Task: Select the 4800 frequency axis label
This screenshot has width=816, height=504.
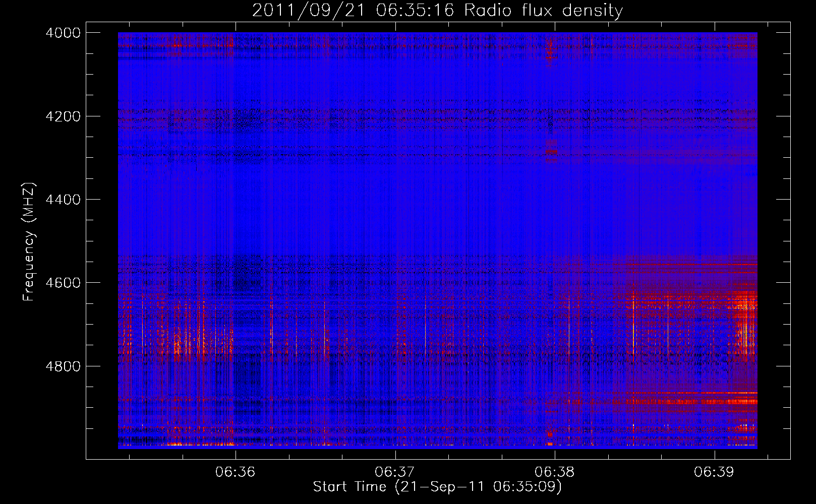Action: (x=63, y=366)
